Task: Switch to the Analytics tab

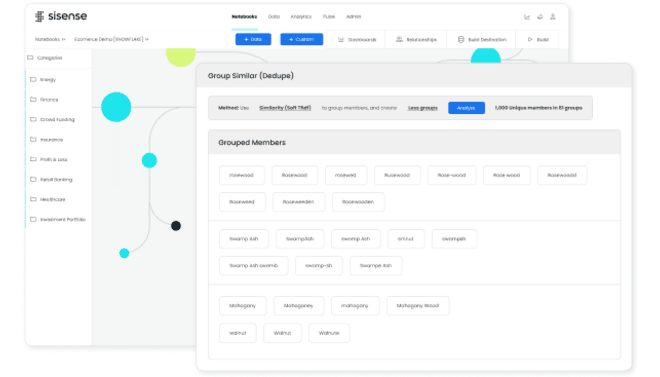Action: (301, 17)
